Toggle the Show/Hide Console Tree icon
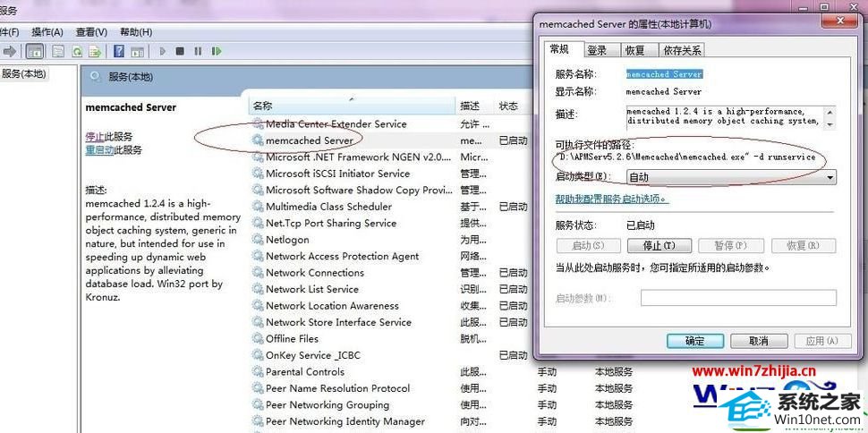 point(34,52)
